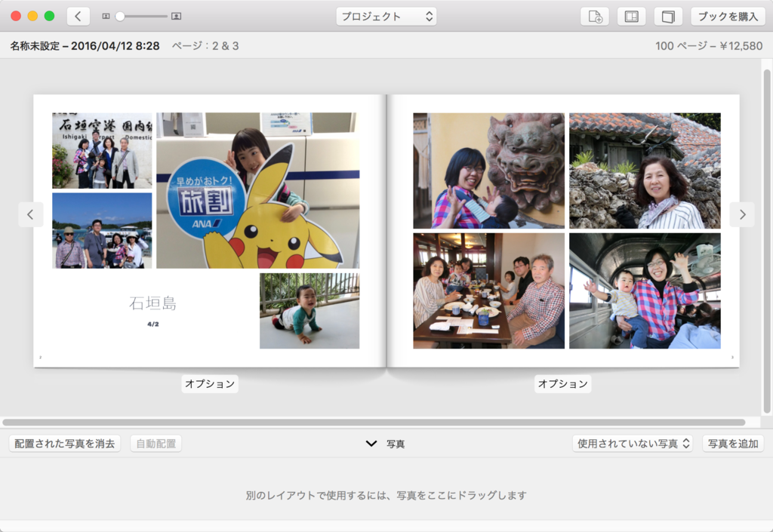773x532 pixels.
Task: Select the harbor group photo
Action: tap(102, 231)
